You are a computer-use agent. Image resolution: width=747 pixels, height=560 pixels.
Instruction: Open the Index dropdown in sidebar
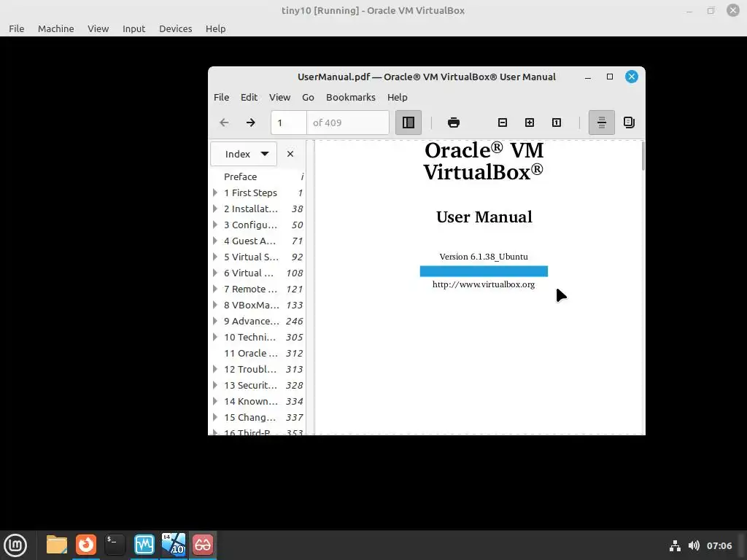[244, 154]
